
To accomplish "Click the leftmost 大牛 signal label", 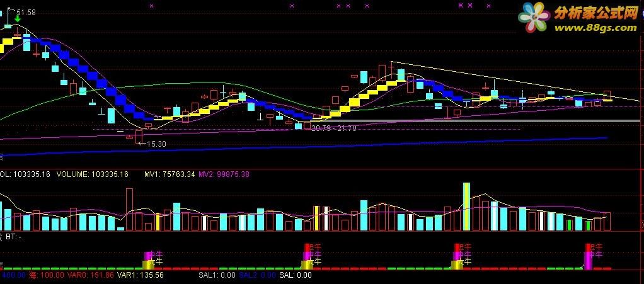I will [x=156, y=262].
